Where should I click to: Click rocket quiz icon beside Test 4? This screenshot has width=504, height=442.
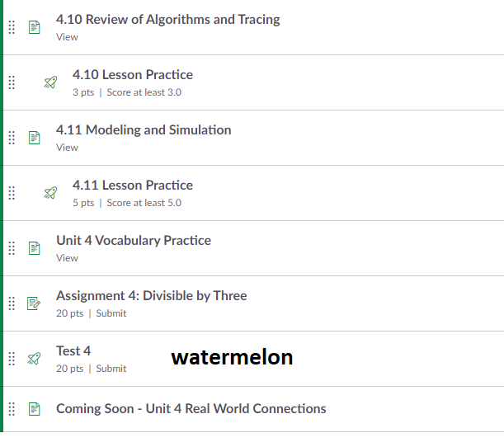(34, 359)
